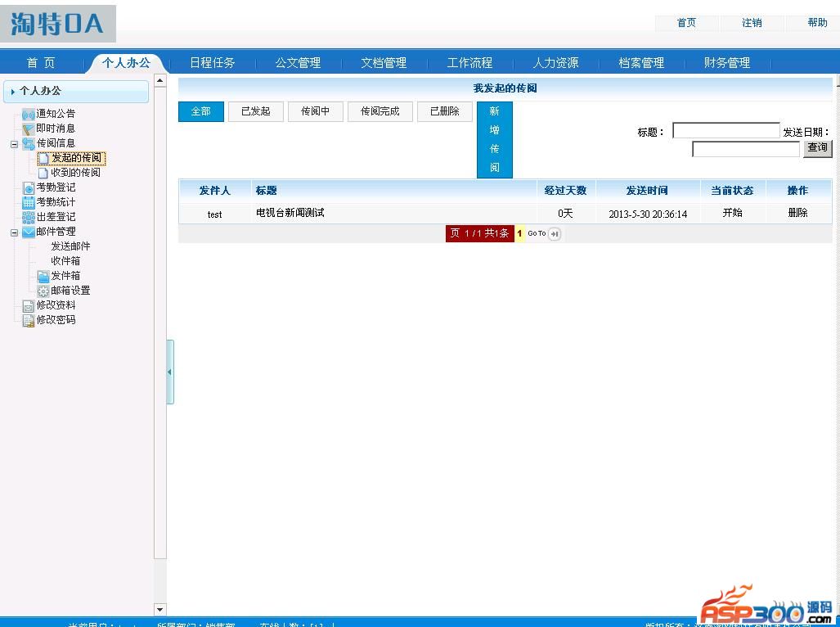Collapse the 邮件管理 tree node

click(x=14, y=232)
